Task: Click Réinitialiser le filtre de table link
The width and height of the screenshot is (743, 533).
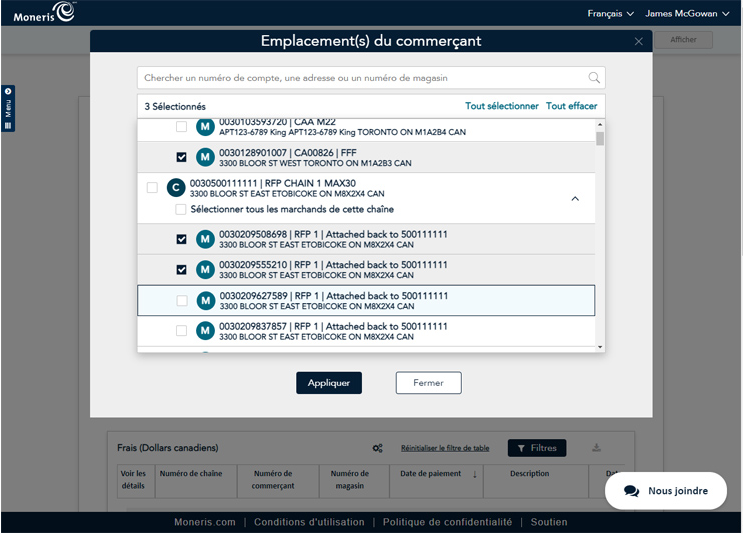Action: tap(445, 448)
